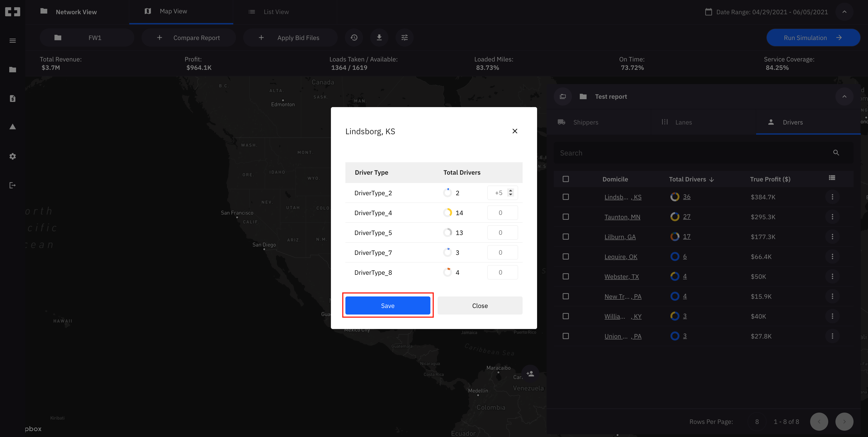Click the copy report icon beside Test report
The width and height of the screenshot is (868, 437).
[x=562, y=96]
